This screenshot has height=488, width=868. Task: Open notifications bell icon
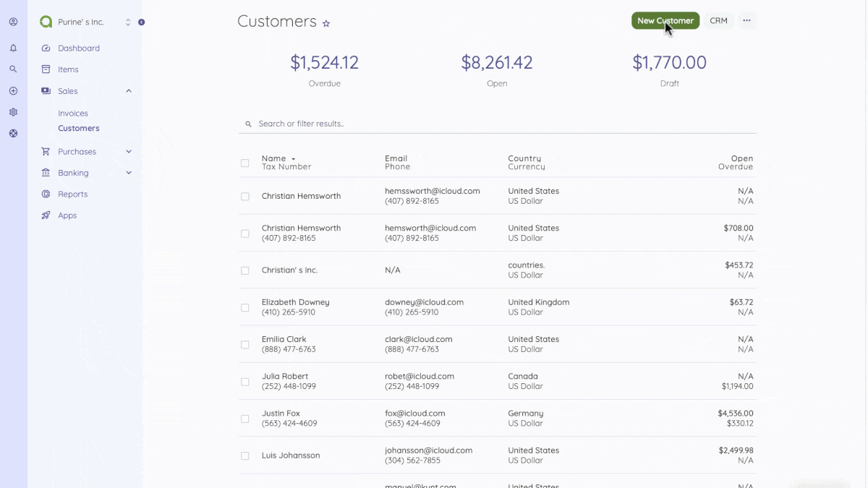pyautogui.click(x=13, y=48)
